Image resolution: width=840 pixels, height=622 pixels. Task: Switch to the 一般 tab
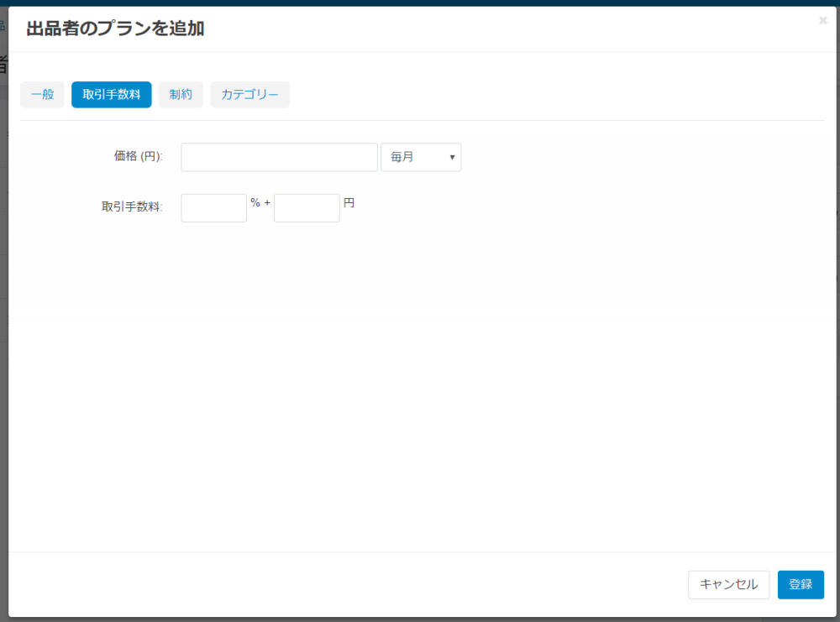42,95
